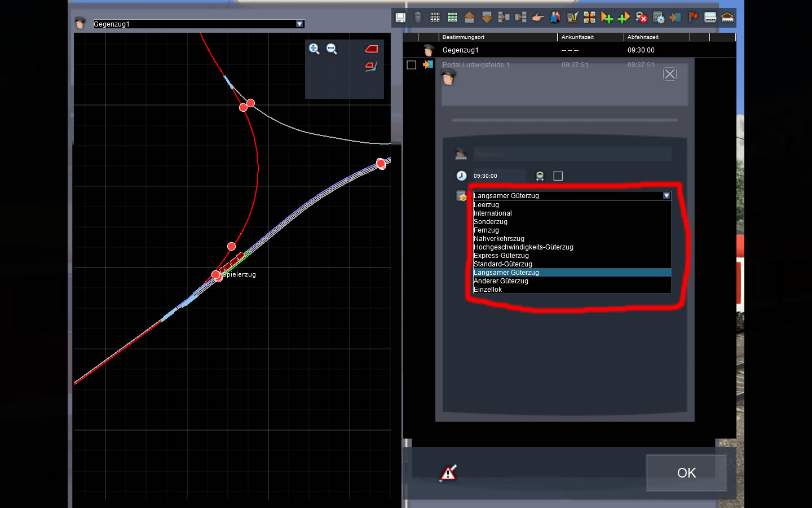Click the small locomotive icon beside the checkbox
This screenshot has width=812, height=508.
(540, 176)
